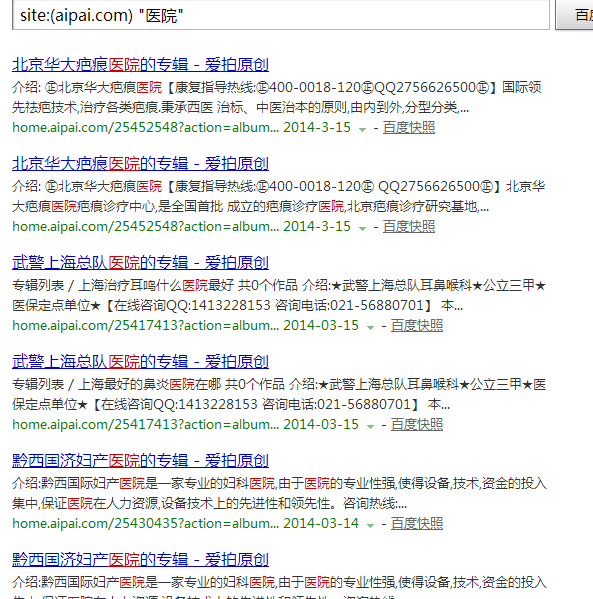Open 百度快照 beside the 25430435 URL
Screen dimensions: 593x599
tap(417, 523)
